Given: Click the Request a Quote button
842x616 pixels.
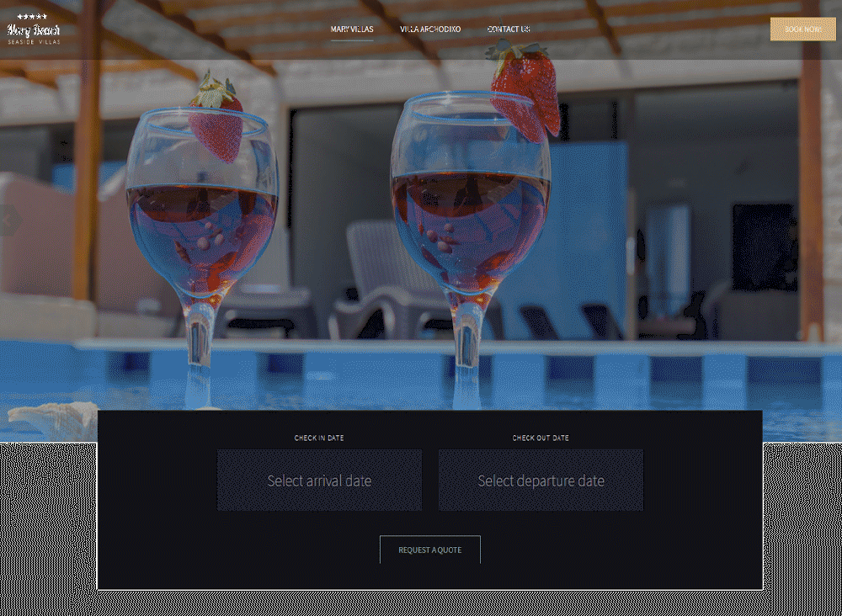Looking at the screenshot, I should (430, 550).
